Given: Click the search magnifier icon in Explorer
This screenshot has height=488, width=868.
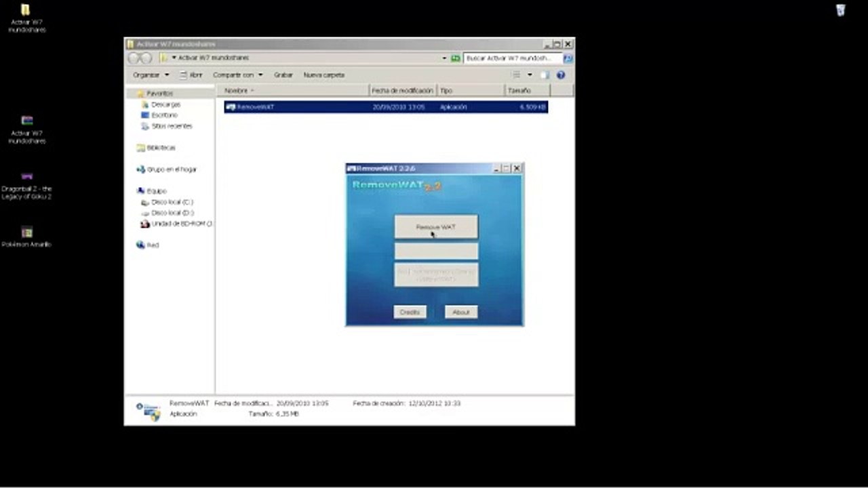Looking at the screenshot, I should point(568,58).
